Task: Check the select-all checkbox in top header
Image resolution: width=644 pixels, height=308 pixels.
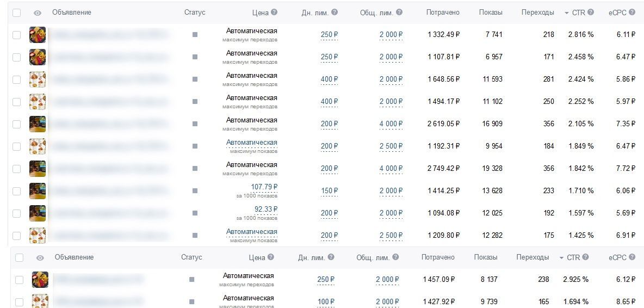Action: click(16, 13)
